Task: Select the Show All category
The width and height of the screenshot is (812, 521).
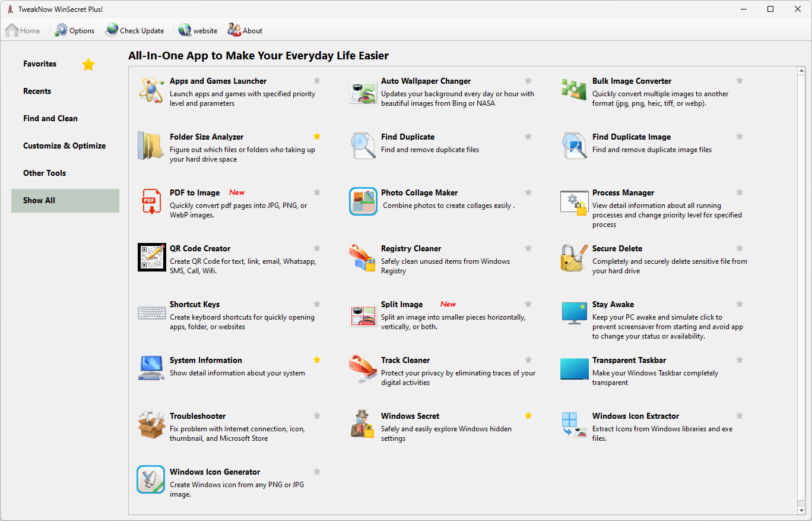Action: click(65, 201)
